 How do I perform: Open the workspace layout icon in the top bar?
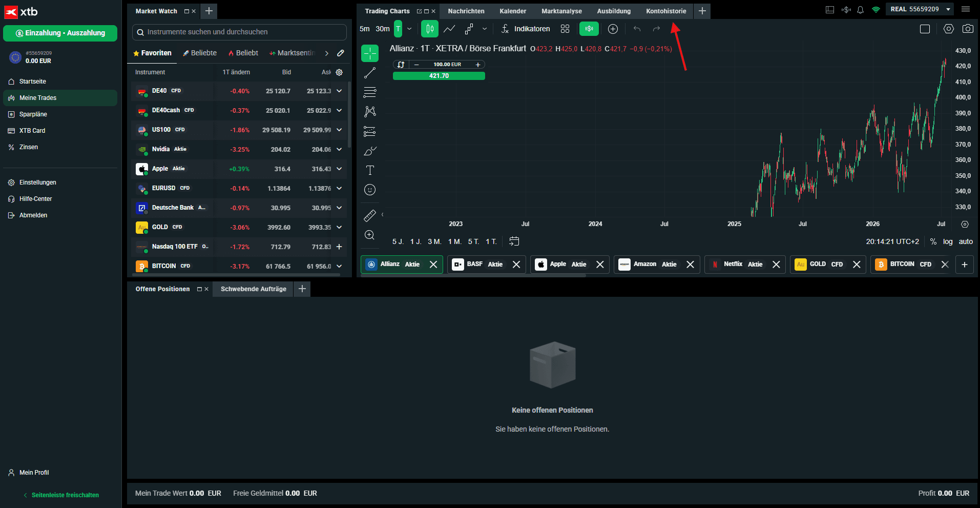(830, 10)
